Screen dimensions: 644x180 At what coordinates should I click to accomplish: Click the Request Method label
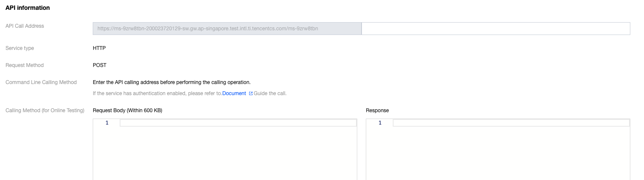pyautogui.click(x=24, y=65)
